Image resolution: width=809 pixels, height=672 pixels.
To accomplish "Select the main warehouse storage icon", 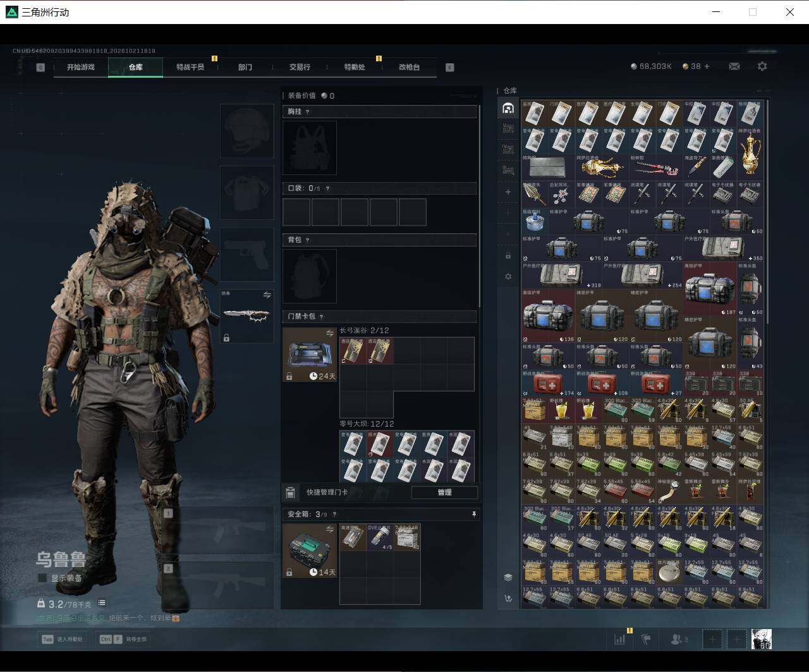I will (508, 109).
